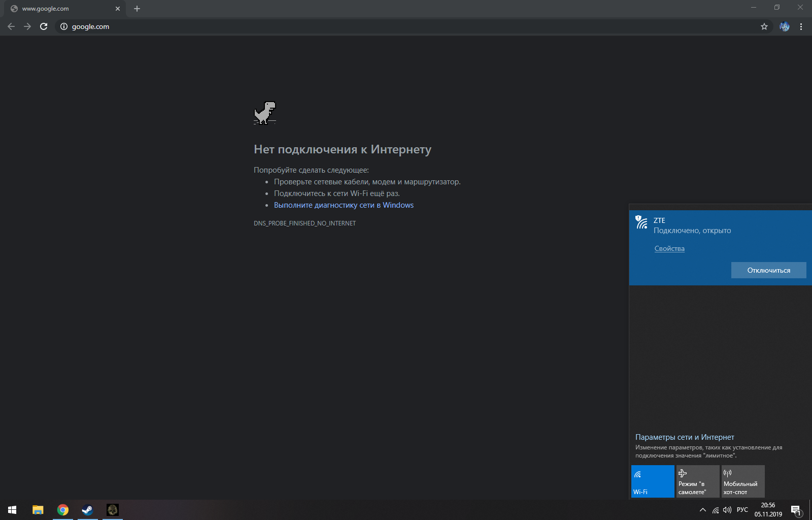The height and width of the screenshot is (520, 812).
Task: Switch to Chrome in the taskbar
Action: pos(63,510)
